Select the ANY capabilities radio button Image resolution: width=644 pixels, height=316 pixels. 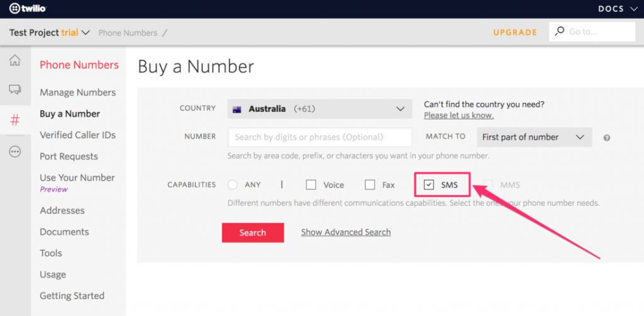[233, 185]
